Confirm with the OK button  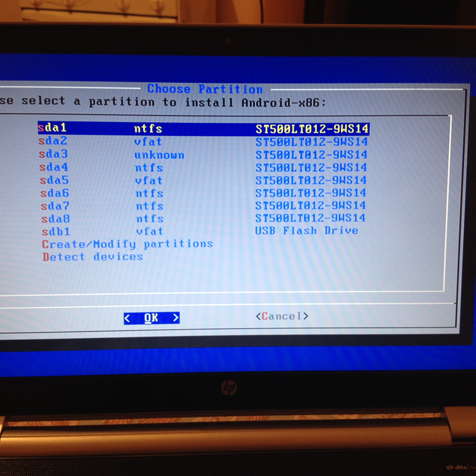(x=151, y=318)
